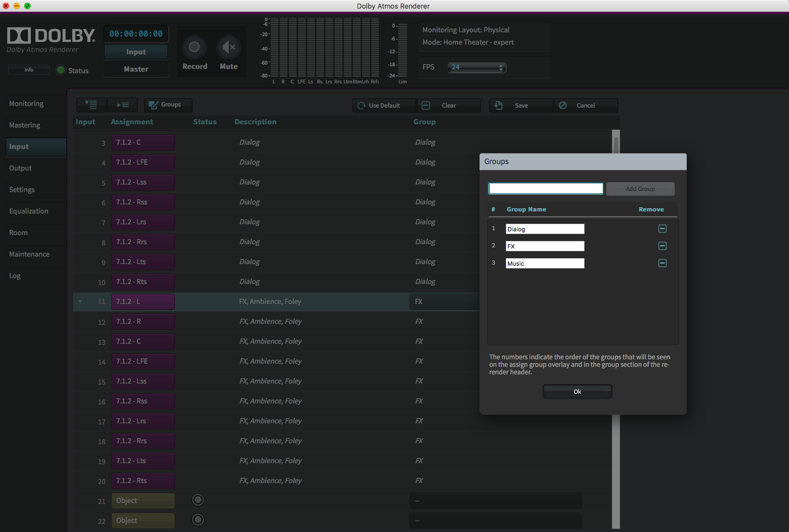Collapse the expanded row 11 disclosure triangle
The width and height of the screenshot is (789, 532).
pos(81,302)
